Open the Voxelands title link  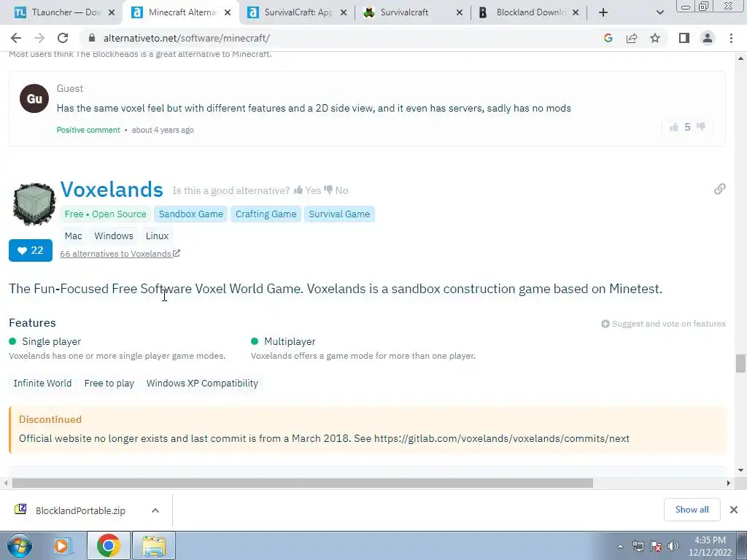[112, 190]
